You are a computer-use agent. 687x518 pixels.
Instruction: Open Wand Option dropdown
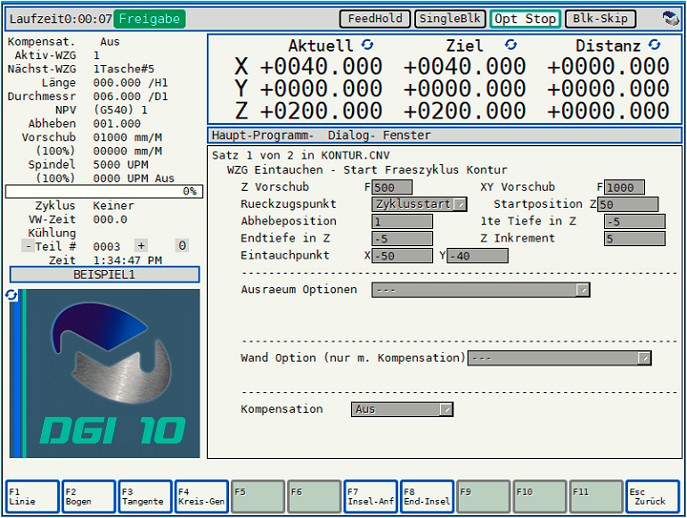coord(560,358)
